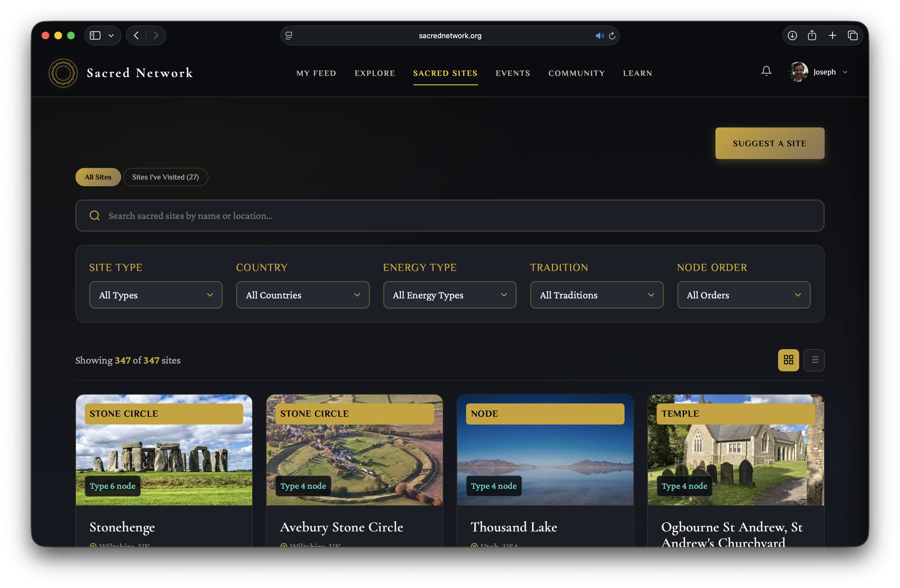Expand the Joseph account menu chevron
This screenshot has width=900, height=588.
(845, 72)
